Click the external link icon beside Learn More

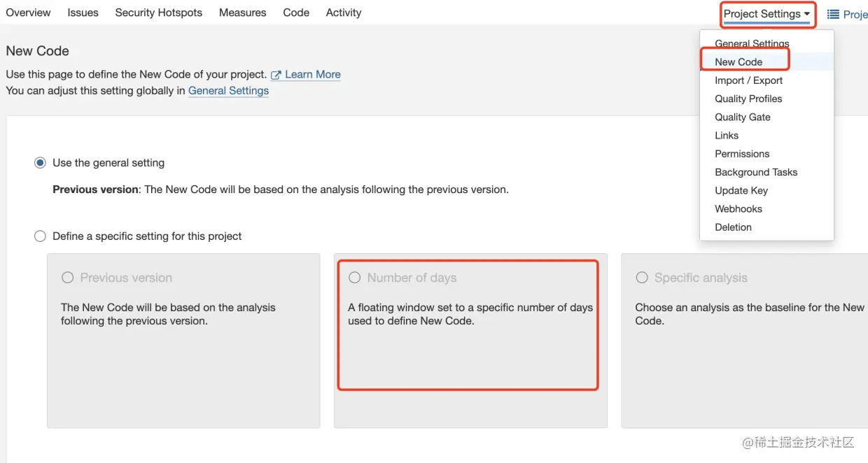tap(276, 75)
